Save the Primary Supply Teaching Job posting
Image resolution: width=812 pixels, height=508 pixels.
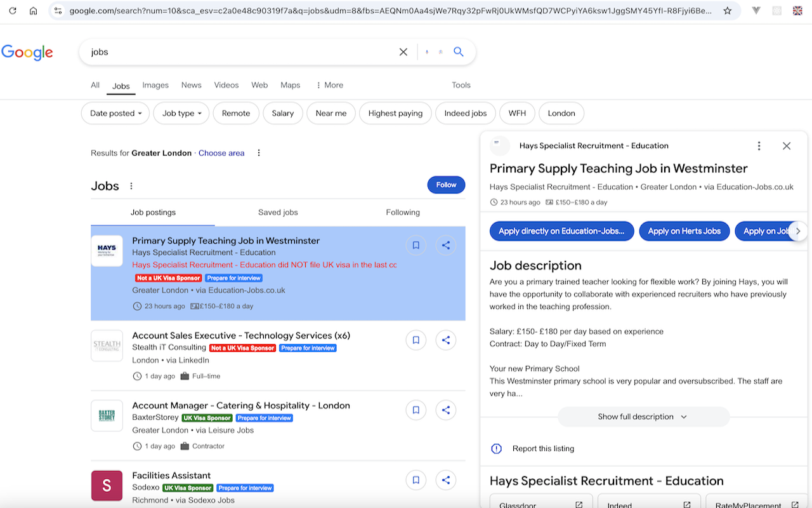tap(416, 245)
